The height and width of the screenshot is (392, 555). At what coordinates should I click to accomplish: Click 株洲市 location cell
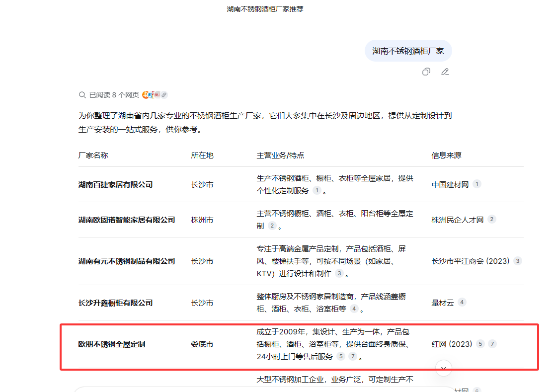pyautogui.click(x=202, y=220)
